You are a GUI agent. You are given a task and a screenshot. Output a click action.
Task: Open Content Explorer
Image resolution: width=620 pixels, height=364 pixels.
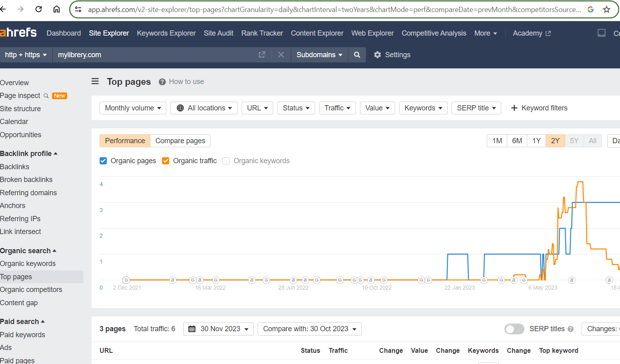point(317,33)
